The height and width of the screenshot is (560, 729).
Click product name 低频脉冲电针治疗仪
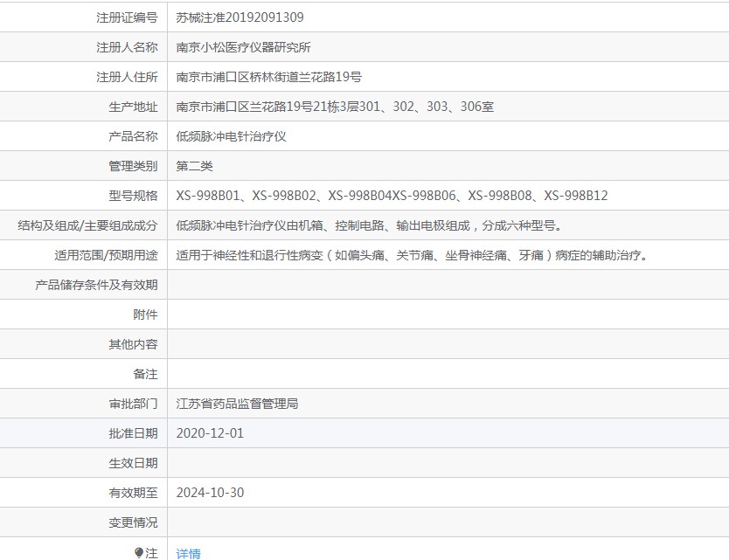tap(231, 136)
